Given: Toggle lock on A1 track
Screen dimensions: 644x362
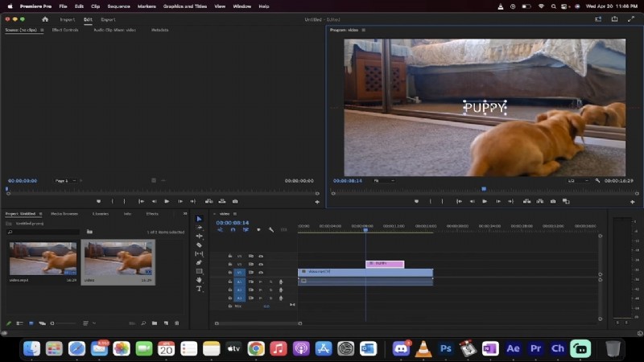Looking at the screenshot, I should pos(230,282).
